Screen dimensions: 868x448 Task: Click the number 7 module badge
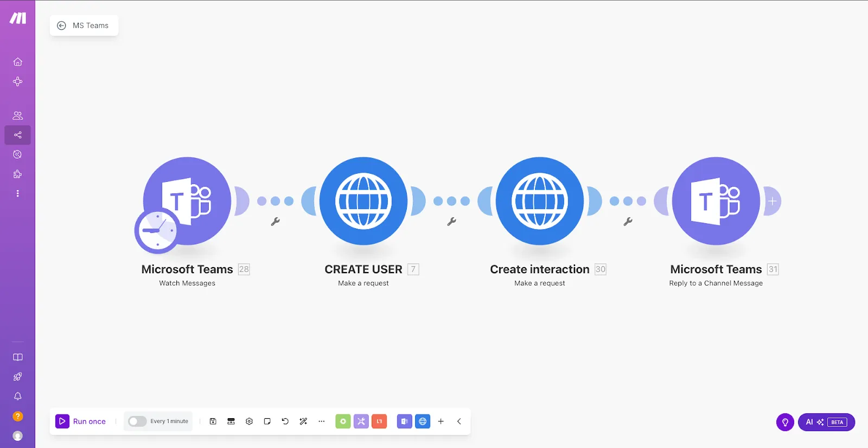413,269
